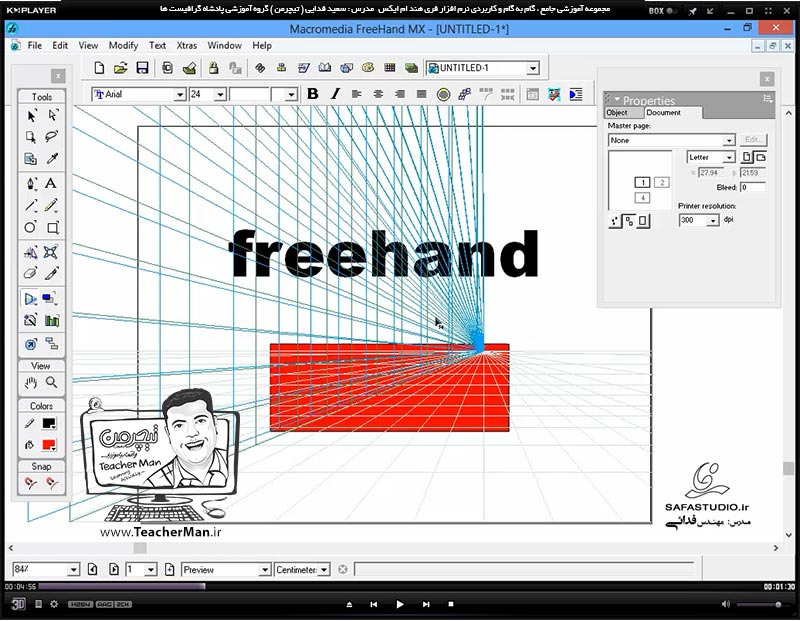The height and width of the screenshot is (621, 800).
Task: Open the File menu
Action: (x=35, y=45)
